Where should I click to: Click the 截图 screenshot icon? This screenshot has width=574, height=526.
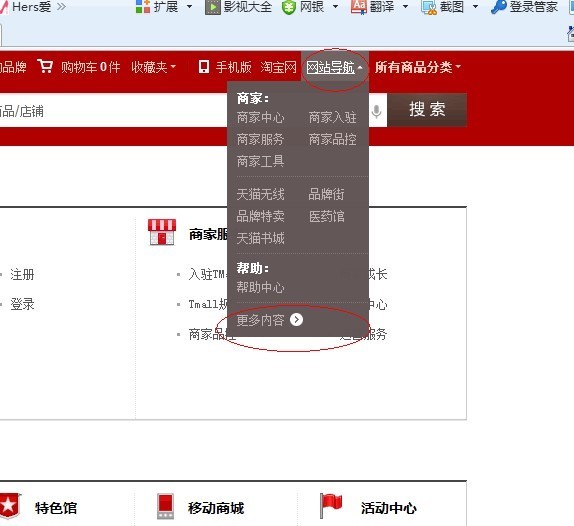pos(429,7)
